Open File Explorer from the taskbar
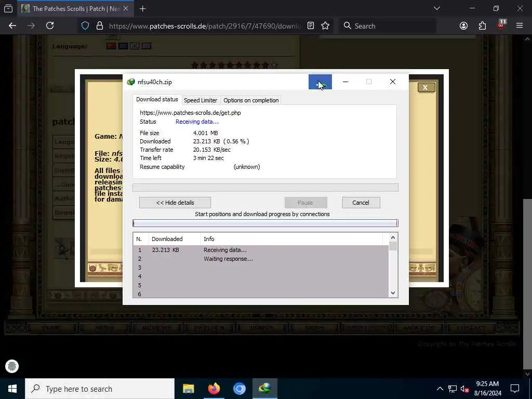Viewport: 532px width, 399px height. tap(188, 389)
